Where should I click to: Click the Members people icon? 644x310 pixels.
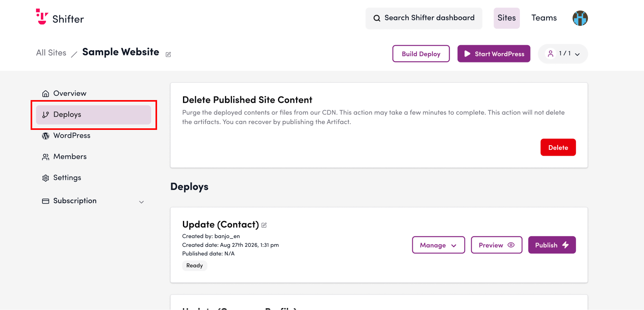pos(46,157)
